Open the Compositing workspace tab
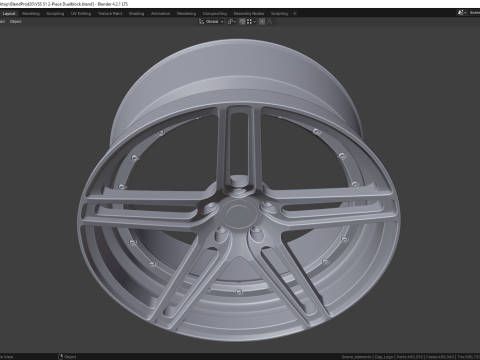Viewport: 480px width, 360px height. coord(215,14)
